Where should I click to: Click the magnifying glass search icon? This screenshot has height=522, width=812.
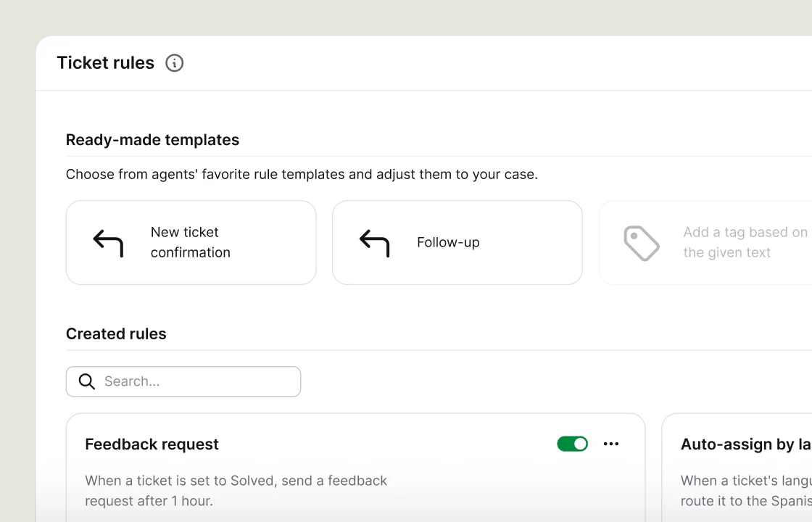tap(86, 381)
